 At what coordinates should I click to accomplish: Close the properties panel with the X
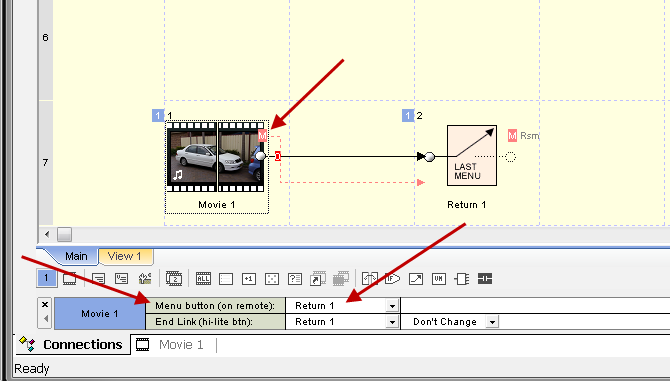tap(45, 305)
